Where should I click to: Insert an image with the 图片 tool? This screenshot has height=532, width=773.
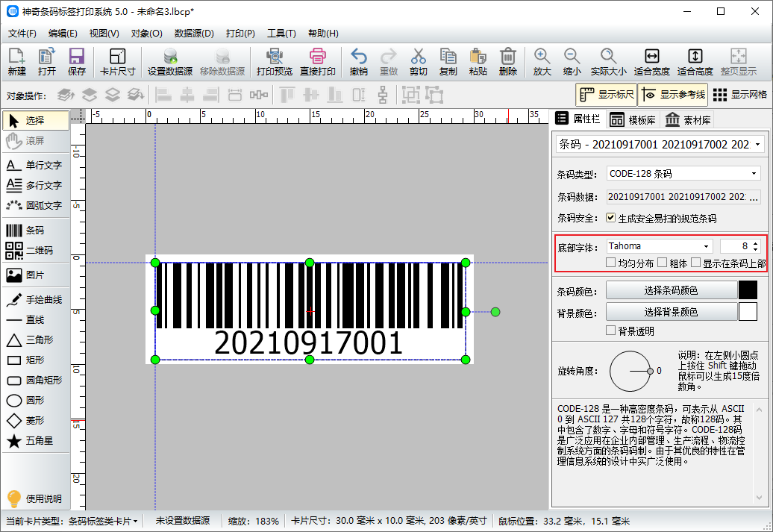pyautogui.click(x=36, y=275)
